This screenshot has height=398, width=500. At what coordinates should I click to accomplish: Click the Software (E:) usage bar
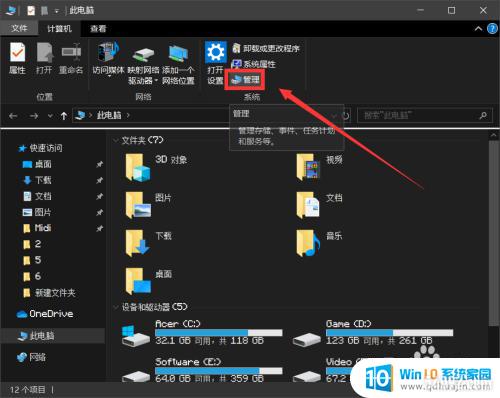pos(219,370)
